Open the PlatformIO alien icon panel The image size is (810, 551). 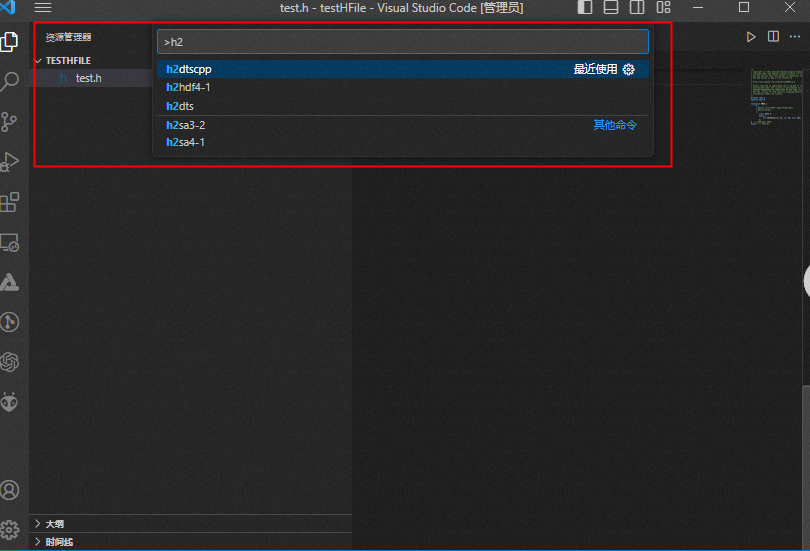pyautogui.click(x=10, y=401)
